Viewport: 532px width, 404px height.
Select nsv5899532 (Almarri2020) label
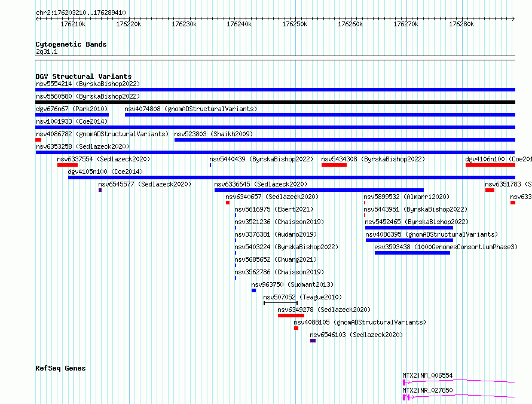(406, 197)
